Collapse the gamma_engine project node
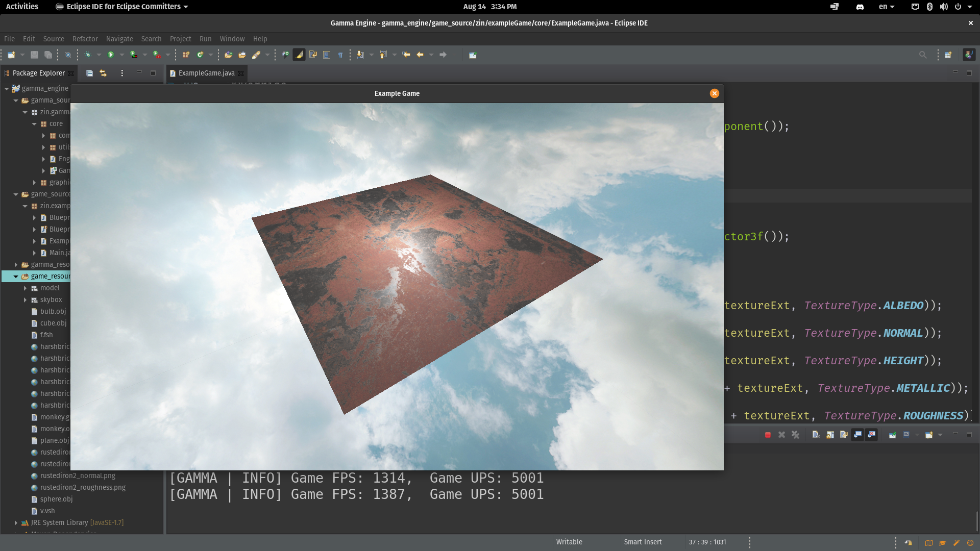The image size is (980, 551). click(x=7, y=89)
